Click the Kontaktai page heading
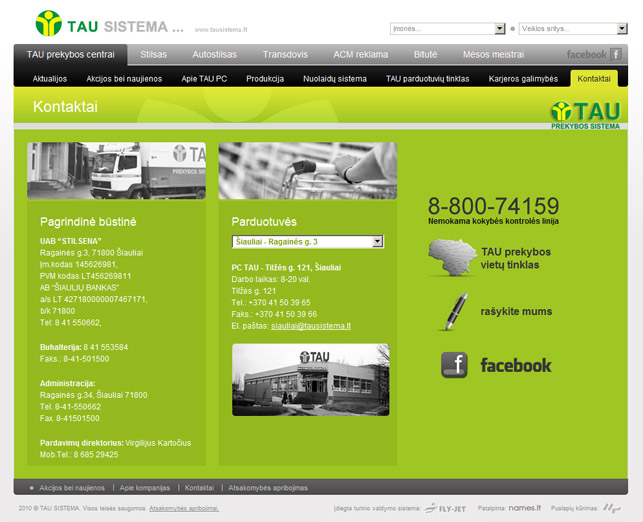Screen dimensions: 643x522 coord(65,107)
